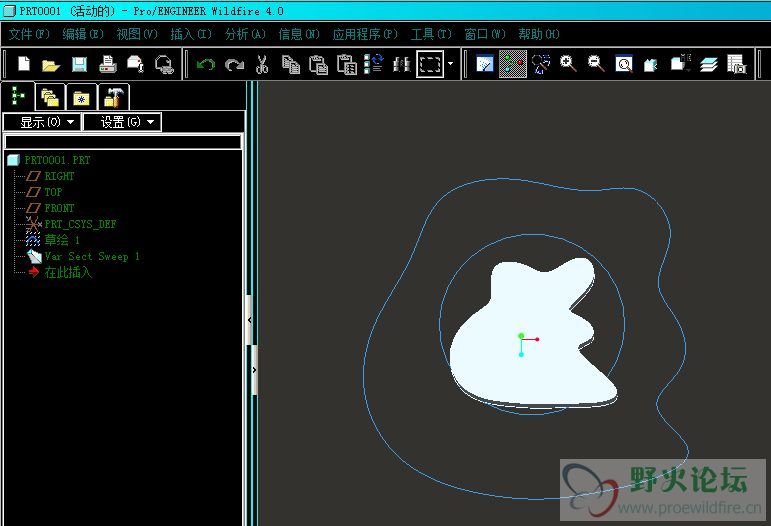Screen dimensions: 771x526
Task: Click the 在此插入 insert-here marker
Action: 68,272
